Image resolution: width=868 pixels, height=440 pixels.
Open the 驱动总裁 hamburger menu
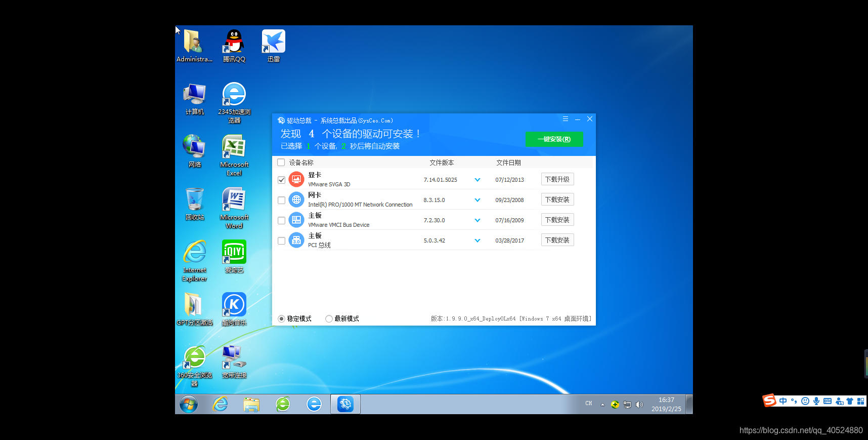tap(566, 119)
